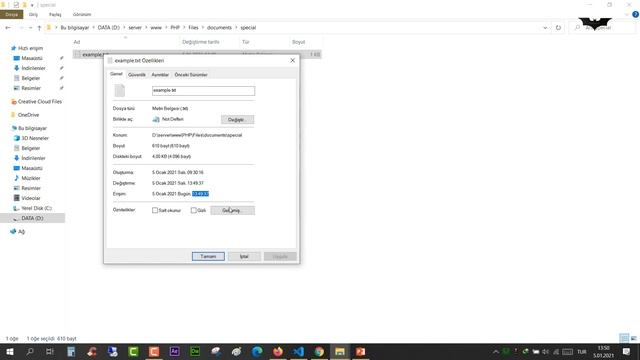Click the file name field in properties
Viewport: 640px width, 360px height.
pos(203,91)
